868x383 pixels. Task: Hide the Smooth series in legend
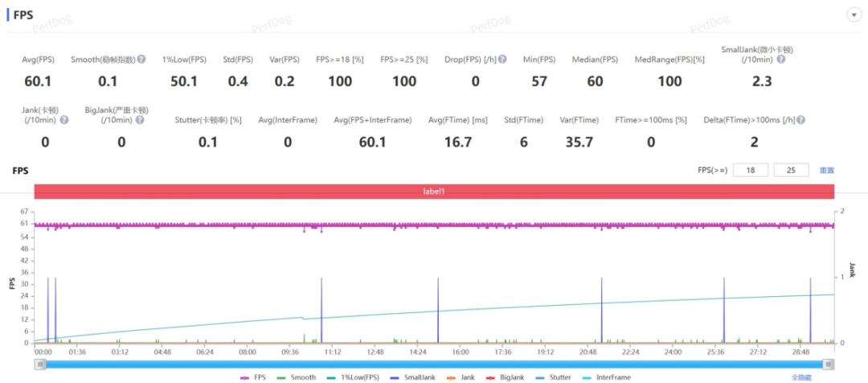pos(297,377)
